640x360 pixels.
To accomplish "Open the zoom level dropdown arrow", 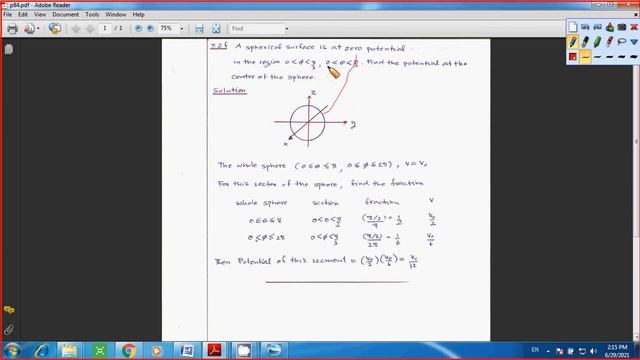I will 182,29.
